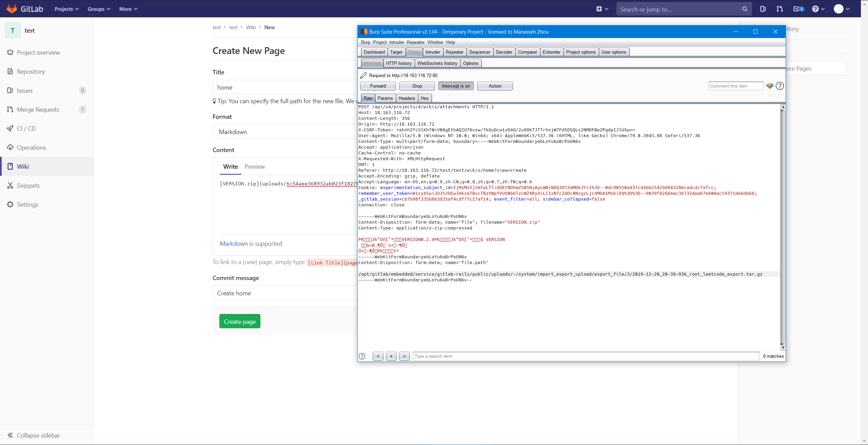Viewport: 868px width, 445px height.
Task: Collapse the GitLab sidebar
Action: 34,435
